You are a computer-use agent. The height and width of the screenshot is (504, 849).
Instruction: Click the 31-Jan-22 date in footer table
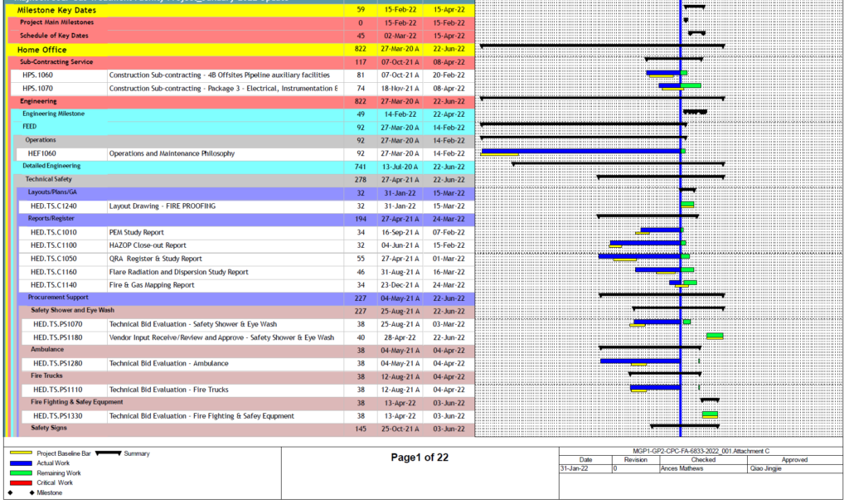pos(574,468)
